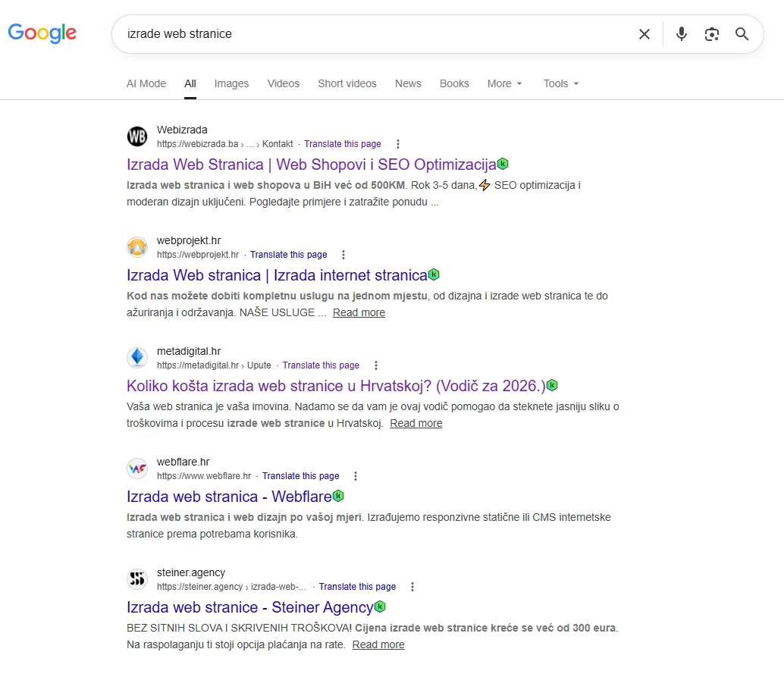
Task: Submit search using the magnifying glass icon
Action: [x=742, y=34]
